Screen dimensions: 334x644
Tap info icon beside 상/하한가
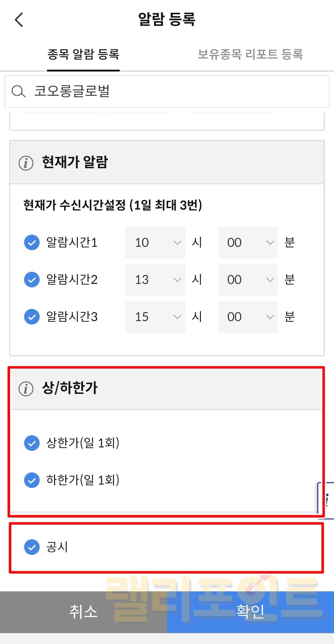point(26,389)
